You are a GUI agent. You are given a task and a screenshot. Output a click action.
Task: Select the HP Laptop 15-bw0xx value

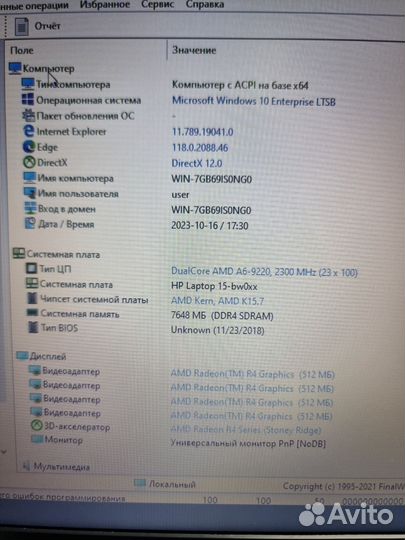coord(214,286)
